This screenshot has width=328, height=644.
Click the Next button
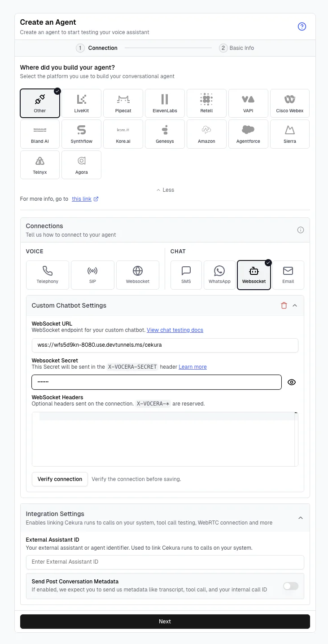[165, 622]
